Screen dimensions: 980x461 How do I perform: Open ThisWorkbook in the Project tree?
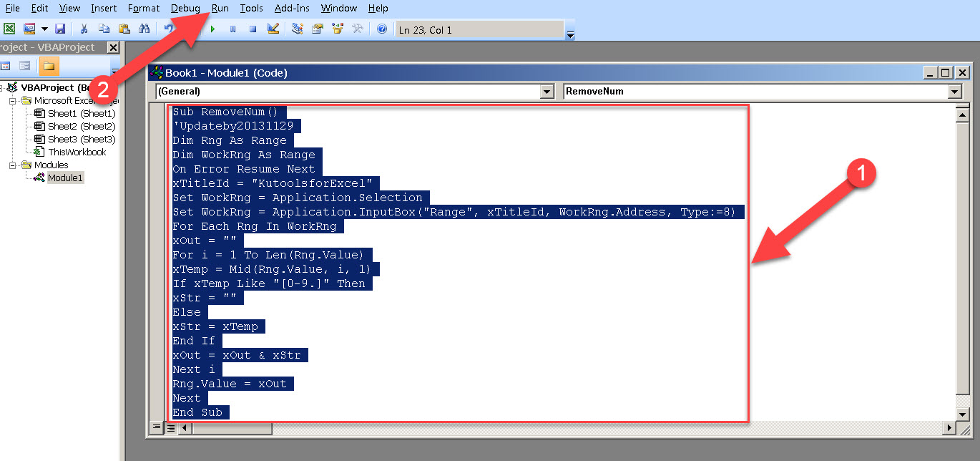[x=76, y=151]
